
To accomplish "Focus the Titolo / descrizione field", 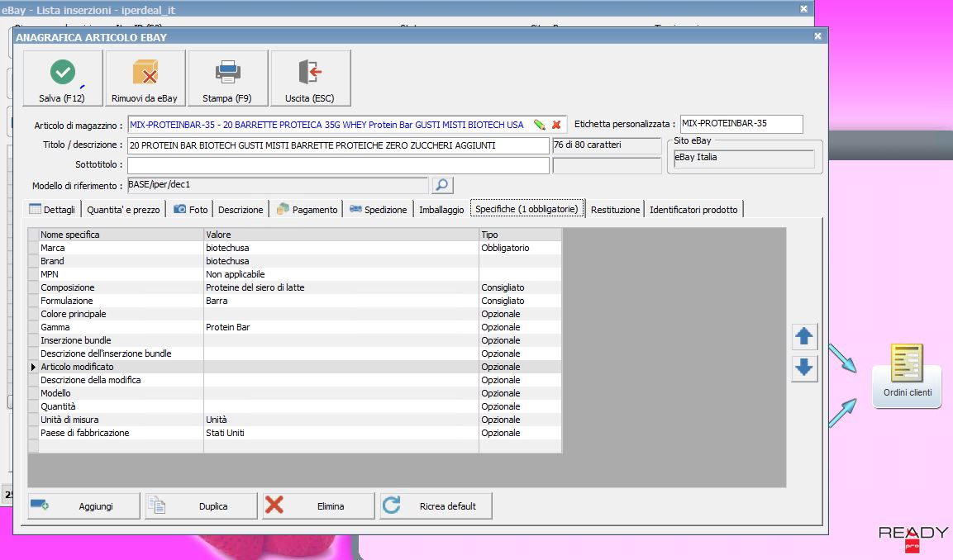I will [x=338, y=145].
